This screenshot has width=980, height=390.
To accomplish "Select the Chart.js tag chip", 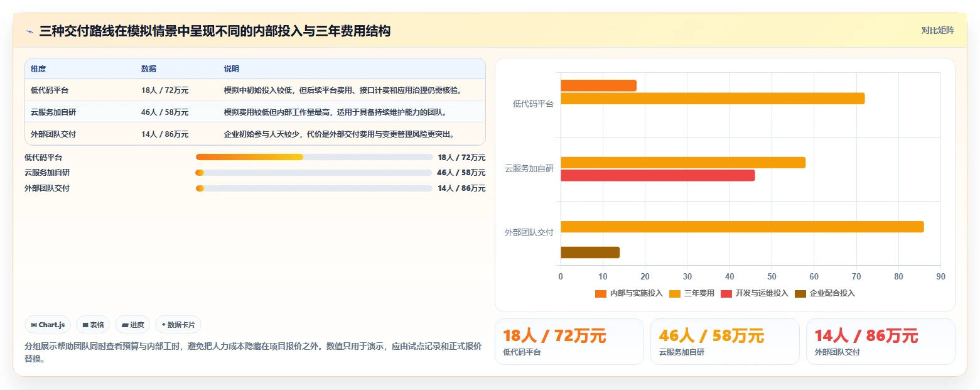I will [x=48, y=325].
